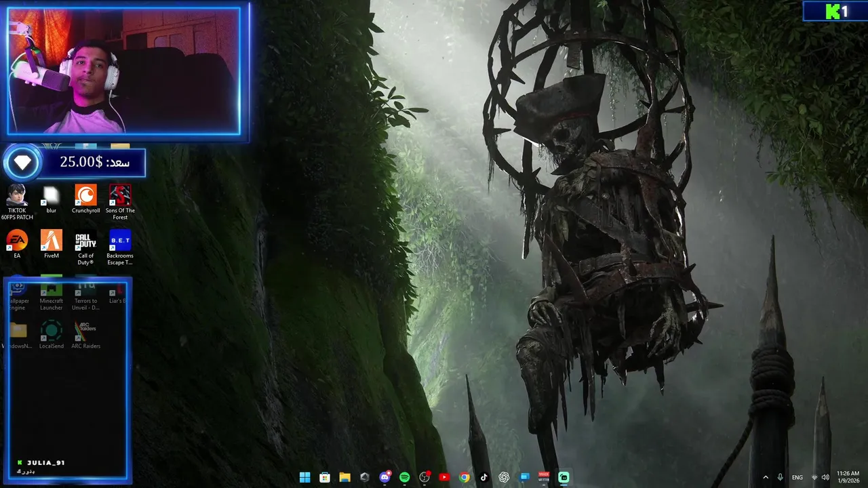868x488 pixels.
Task: Open Google Chrome from the taskbar
Action: coord(464,477)
